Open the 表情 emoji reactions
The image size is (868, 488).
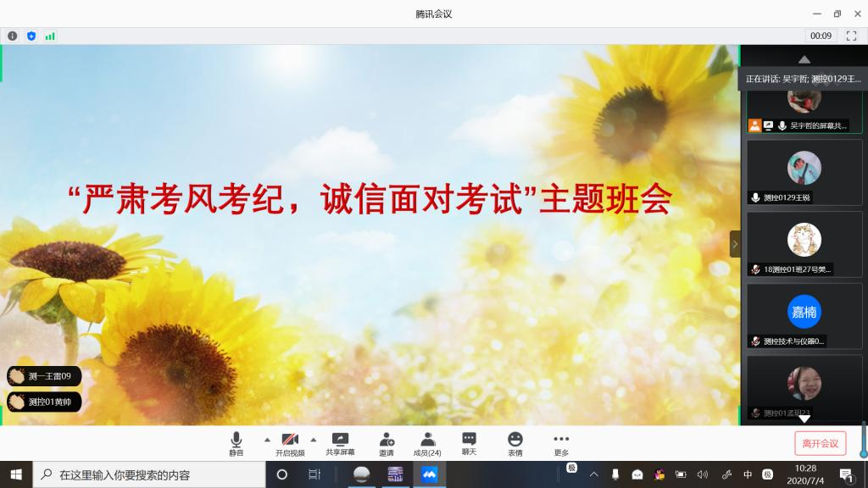tap(515, 444)
